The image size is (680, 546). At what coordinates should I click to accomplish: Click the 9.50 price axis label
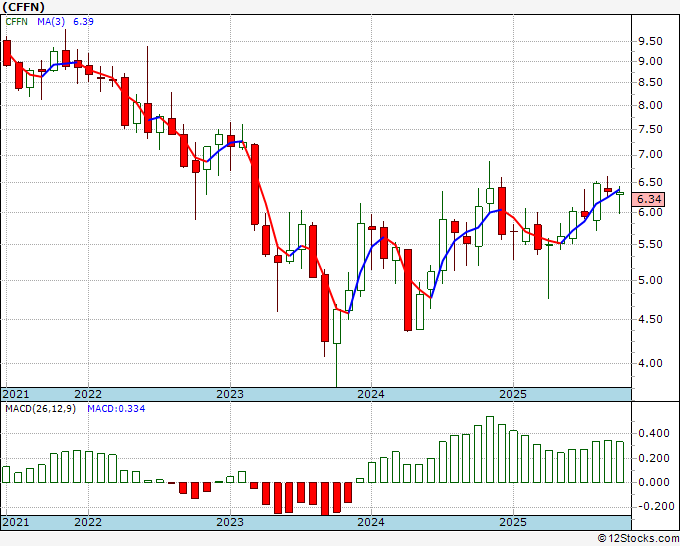650,42
